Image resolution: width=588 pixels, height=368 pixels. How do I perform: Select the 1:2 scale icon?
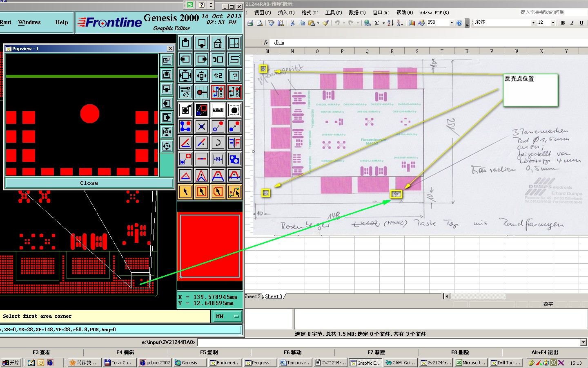pos(218,76)
